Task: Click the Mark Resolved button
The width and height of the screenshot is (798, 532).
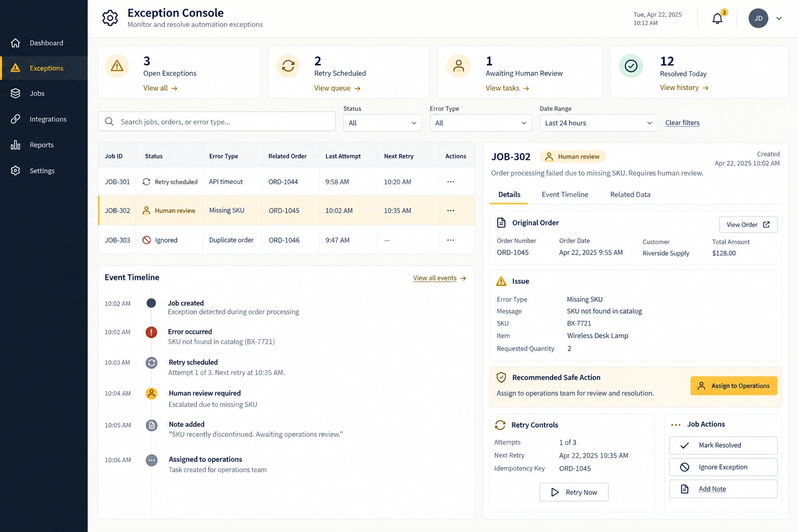Action: point(723,445)
